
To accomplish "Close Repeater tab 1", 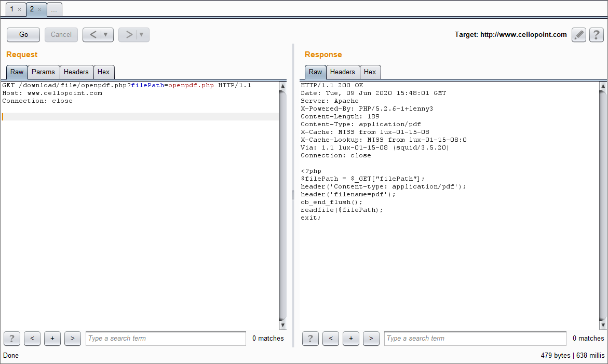I will 19,10.
